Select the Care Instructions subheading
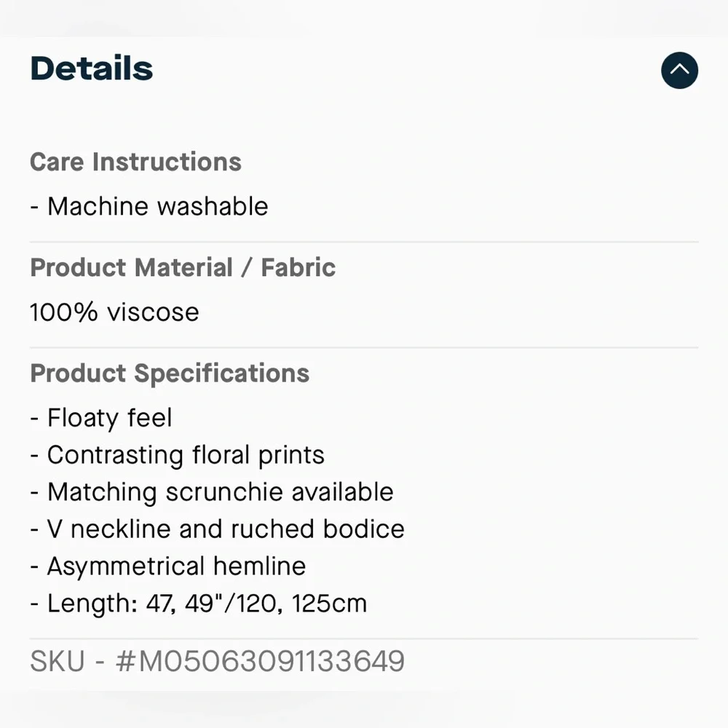 coord(135,162)
